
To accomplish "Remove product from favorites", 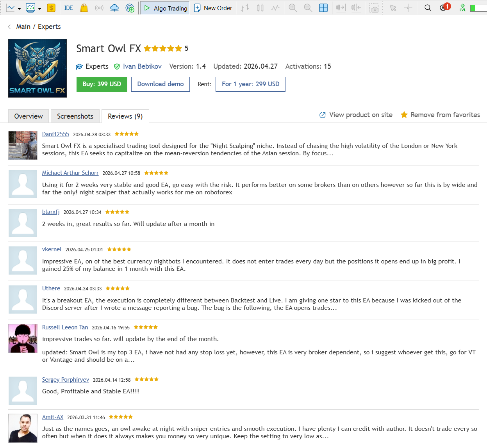I will pos(441,115).
